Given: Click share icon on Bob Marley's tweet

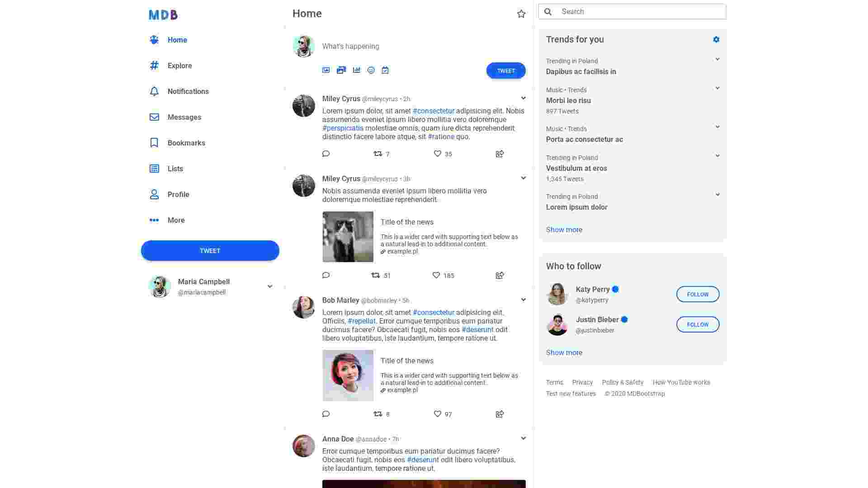Looking at the screenshot, I should pyautogui.click(x=500, y=414).
